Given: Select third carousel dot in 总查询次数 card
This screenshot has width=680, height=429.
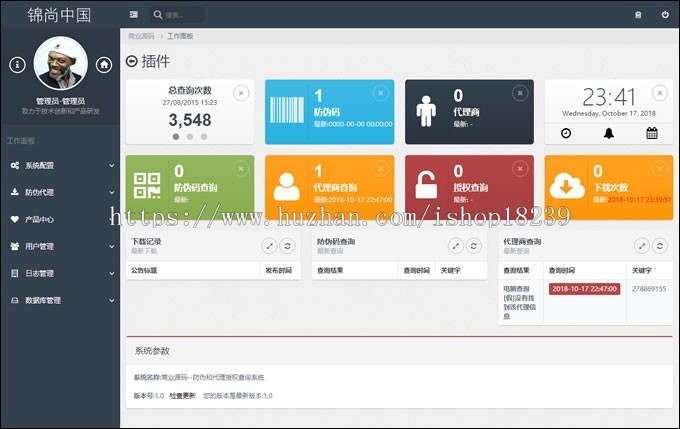Looking at the screenshot, I should tap(204, 137).
